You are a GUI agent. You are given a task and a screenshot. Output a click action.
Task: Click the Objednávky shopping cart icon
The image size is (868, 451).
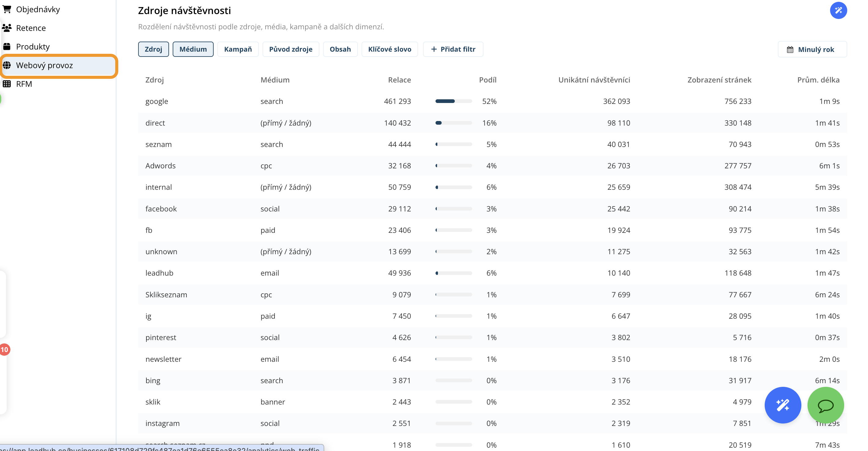coord(7,9)
